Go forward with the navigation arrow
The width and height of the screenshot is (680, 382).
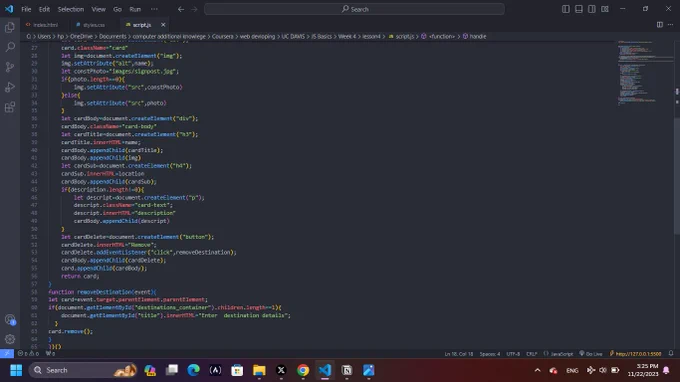coord(194,9)
